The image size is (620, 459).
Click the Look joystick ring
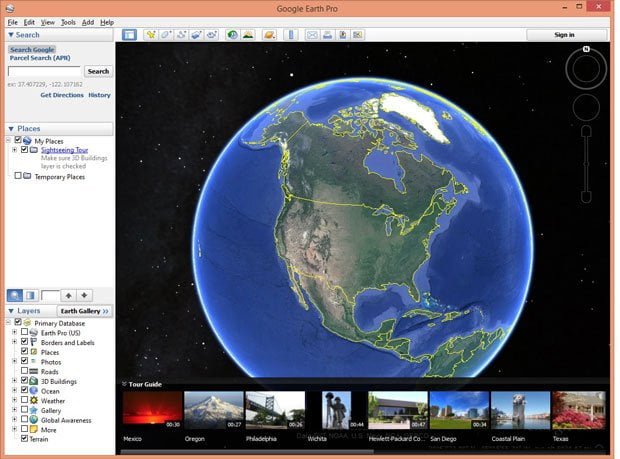pyautogui.click(x=586, y=69)
